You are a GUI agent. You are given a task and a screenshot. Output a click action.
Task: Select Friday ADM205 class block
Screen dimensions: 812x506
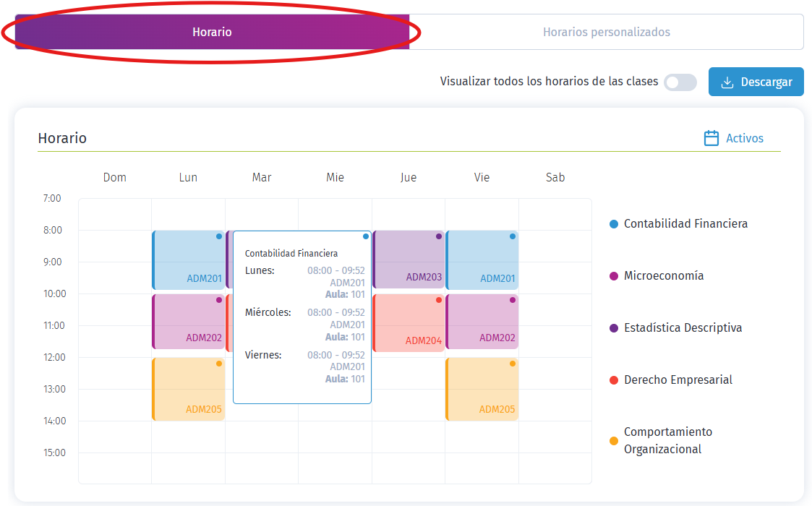(482, 389)
